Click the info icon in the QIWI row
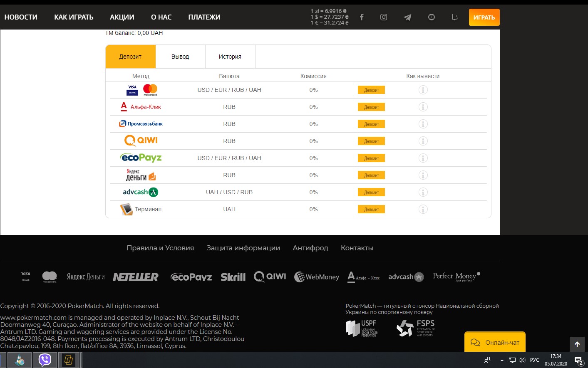This screenshot has width=588, height=368. tap(423, 141)
